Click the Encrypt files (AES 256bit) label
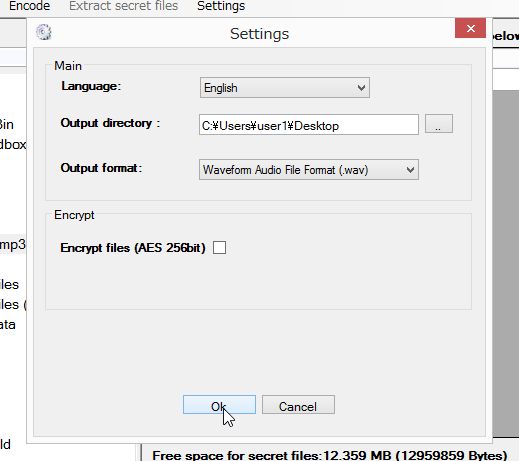This screenshot has width=519, height=461. pyautogui.click(x=133, y=248)
